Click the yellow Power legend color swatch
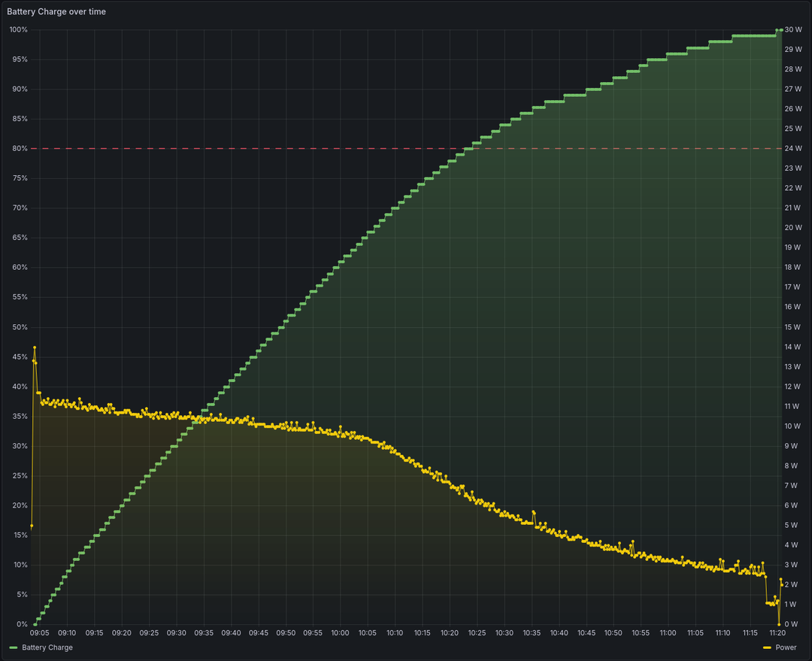Screen dimensions: 812x661 click(767, 647)
